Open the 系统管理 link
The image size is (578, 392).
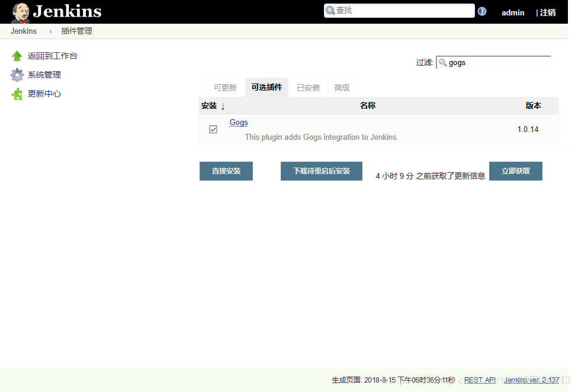(44, 75)
